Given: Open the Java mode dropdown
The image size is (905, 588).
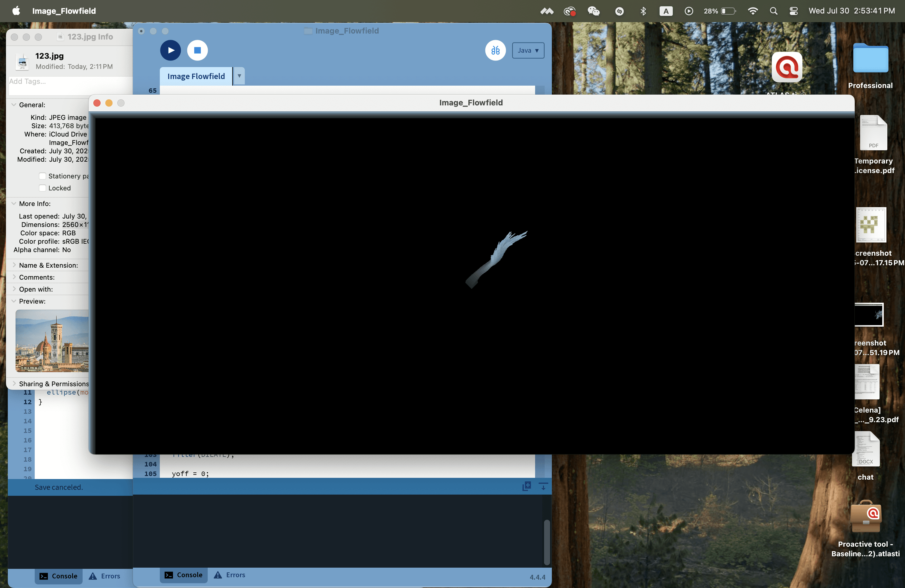Looking at the screenshot, I should point(528,50).
